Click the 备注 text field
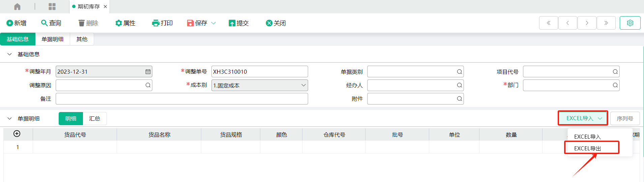The image size is (644, 182). tap(182, 99)
